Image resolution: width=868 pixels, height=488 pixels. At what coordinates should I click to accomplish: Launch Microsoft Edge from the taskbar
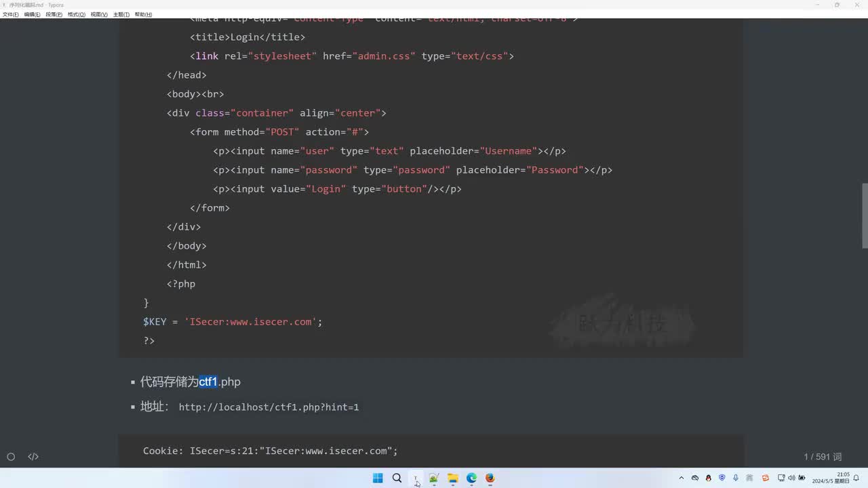[471, 478]
